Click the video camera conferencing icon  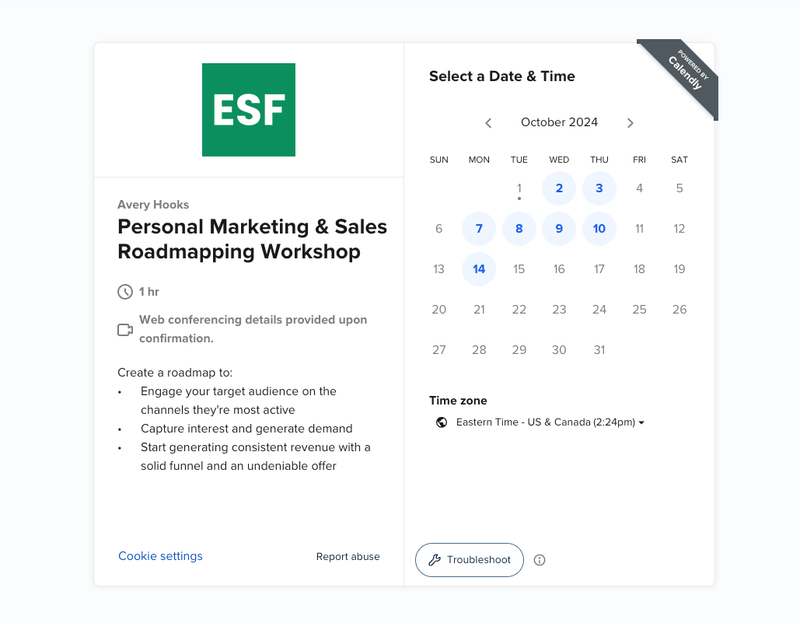tap(125, 329)
